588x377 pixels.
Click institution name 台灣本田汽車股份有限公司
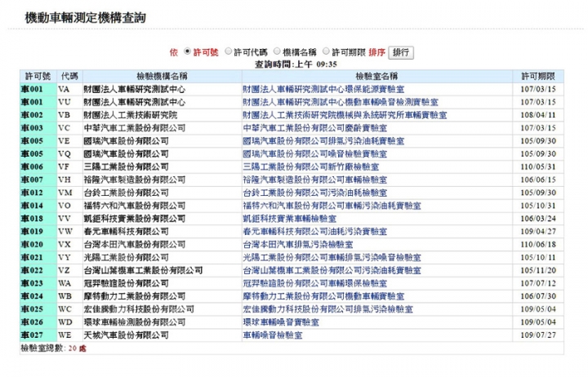pos(134,244)
